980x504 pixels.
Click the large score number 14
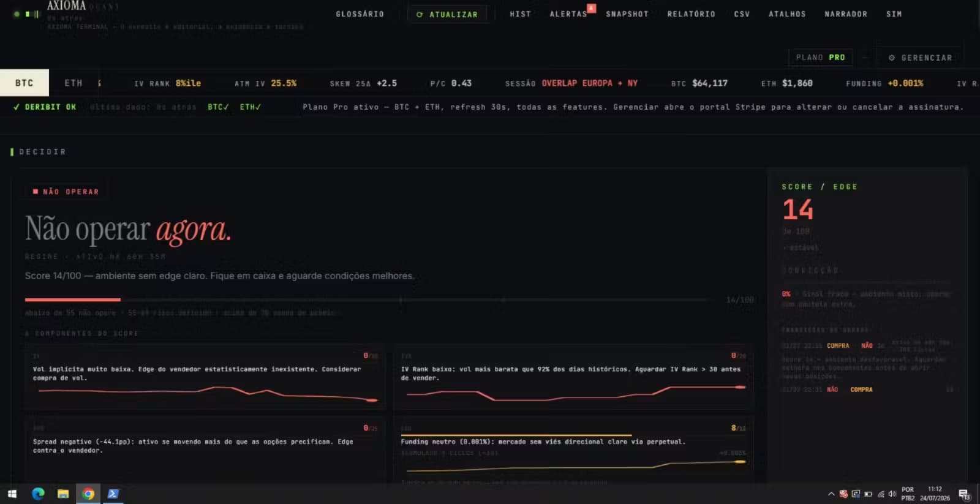click(797, 210)
